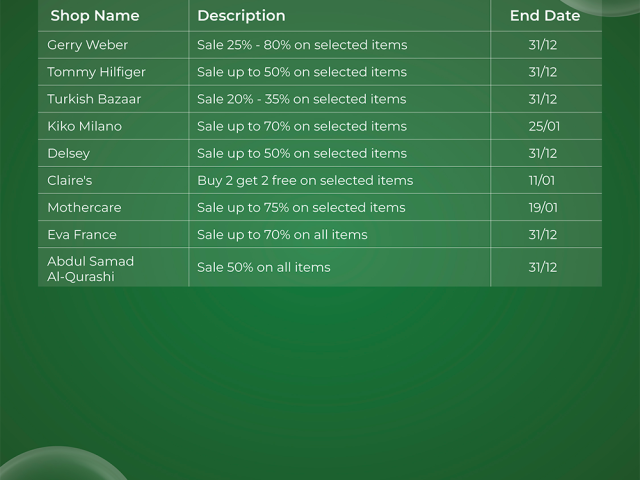Screen dimensions: 640x480
Task: Click the 19/01 end date
Action: [543, 207]
